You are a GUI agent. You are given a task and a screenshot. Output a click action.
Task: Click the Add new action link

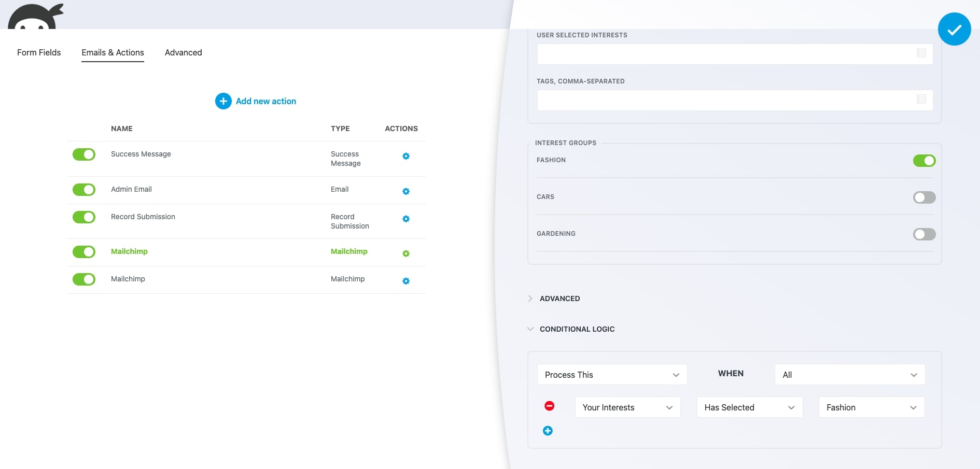[x=266, y=101]
